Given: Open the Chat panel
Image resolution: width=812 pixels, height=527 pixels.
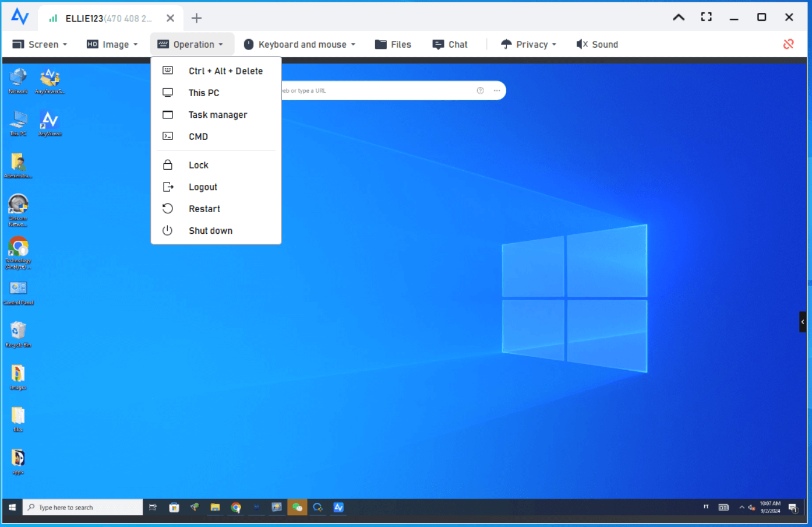Looking at the screenshot, I should pyautogui.click(x=450, y=44).
